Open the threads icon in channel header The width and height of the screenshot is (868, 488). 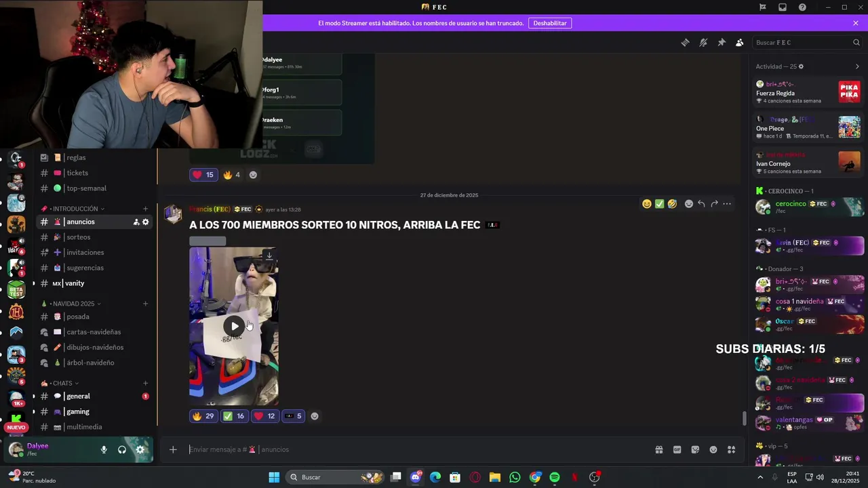tap(685, 42)
